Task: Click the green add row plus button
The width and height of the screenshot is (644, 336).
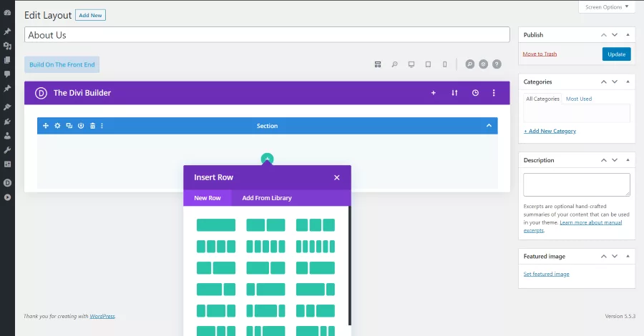Action: (267, 159)
